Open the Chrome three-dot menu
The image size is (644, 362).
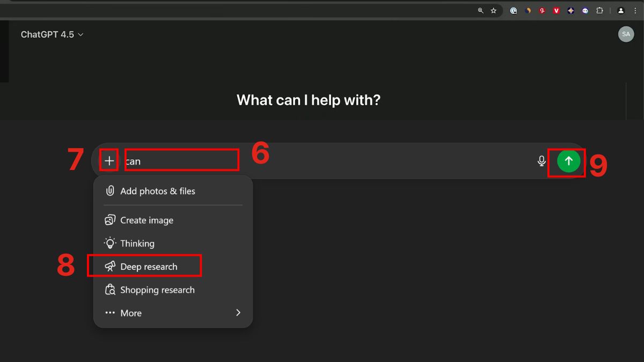[x=635, y=10]
